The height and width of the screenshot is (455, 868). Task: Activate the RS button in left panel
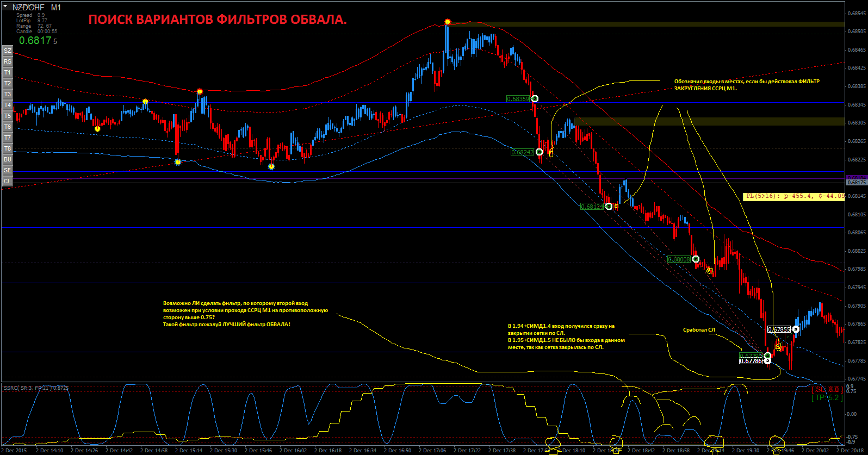(8, 61)
